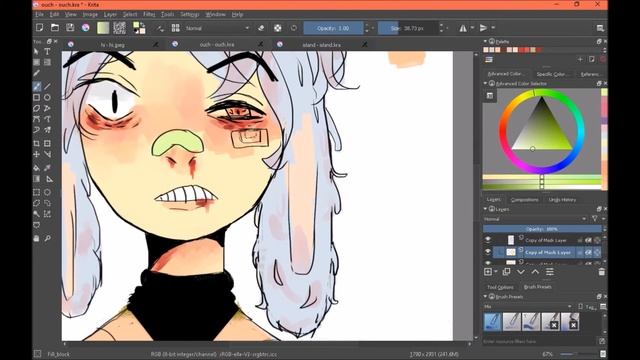Click the Open file folder icon
640x360 pixels.
[x=55, y=28]
